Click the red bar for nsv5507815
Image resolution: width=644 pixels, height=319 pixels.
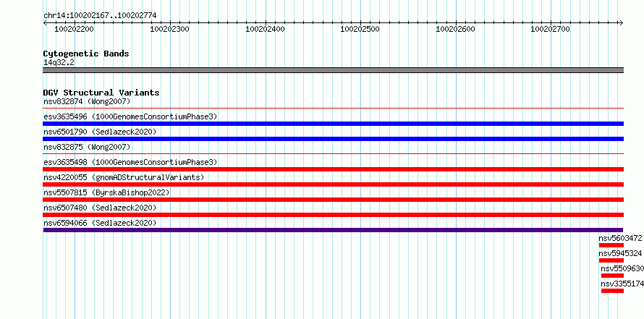[333, 200]
